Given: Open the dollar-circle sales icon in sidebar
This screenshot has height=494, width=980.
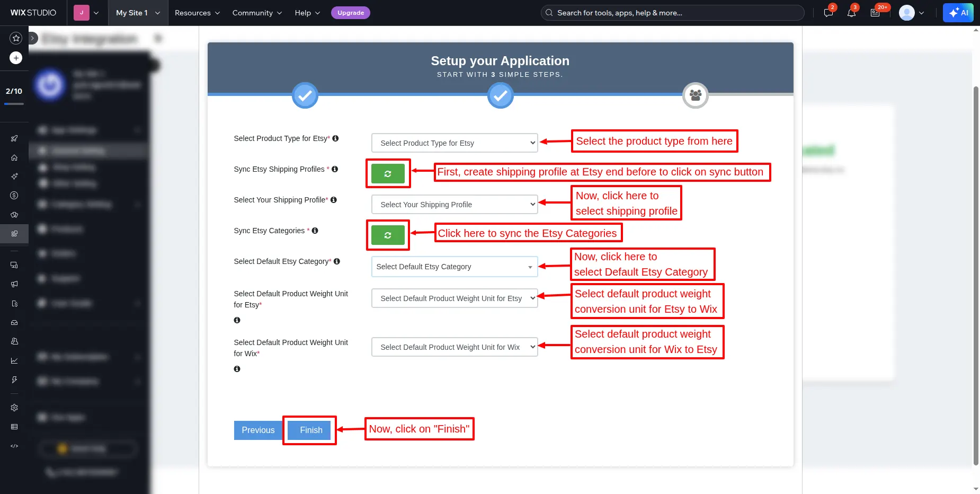Looking at the screenshot, I should tap(14, 196).
